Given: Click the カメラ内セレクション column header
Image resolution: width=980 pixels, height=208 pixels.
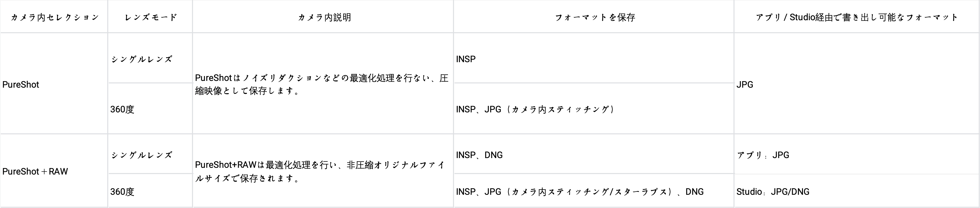Looking at the screenshot, I should pos(55,17).
